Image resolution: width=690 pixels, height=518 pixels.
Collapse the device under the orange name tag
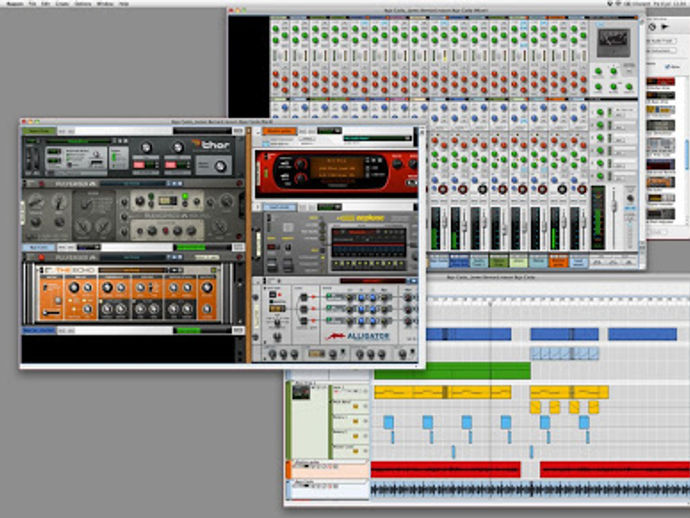(x=258, y=132)
